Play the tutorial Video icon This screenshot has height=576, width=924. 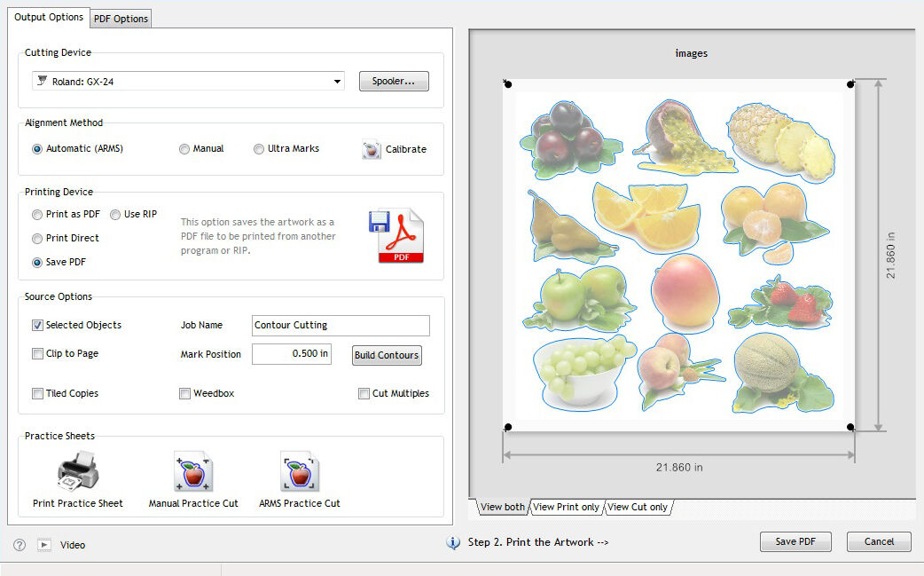click(44, 545)
